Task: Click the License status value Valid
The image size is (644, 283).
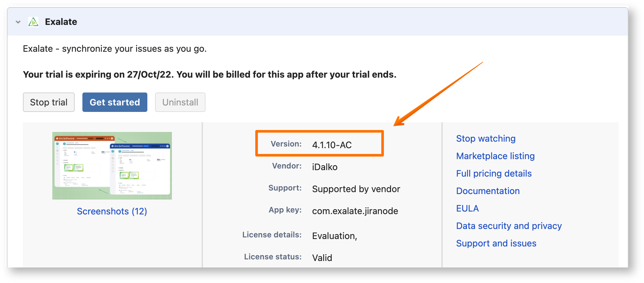Action: pos(322,258)
